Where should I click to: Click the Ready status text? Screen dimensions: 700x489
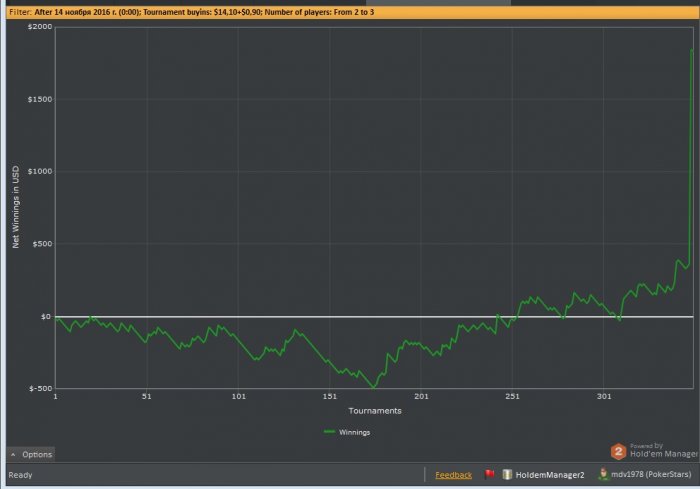click(21, 475)
